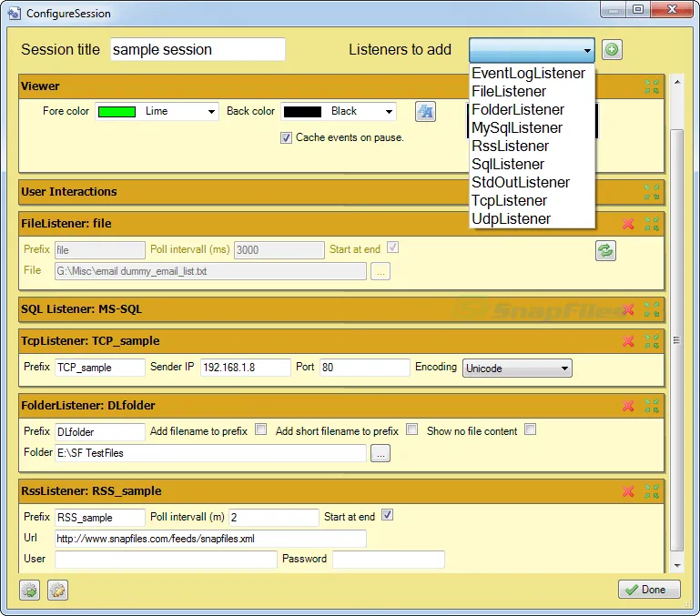Click the green add listener button

(x=612, y=49)
